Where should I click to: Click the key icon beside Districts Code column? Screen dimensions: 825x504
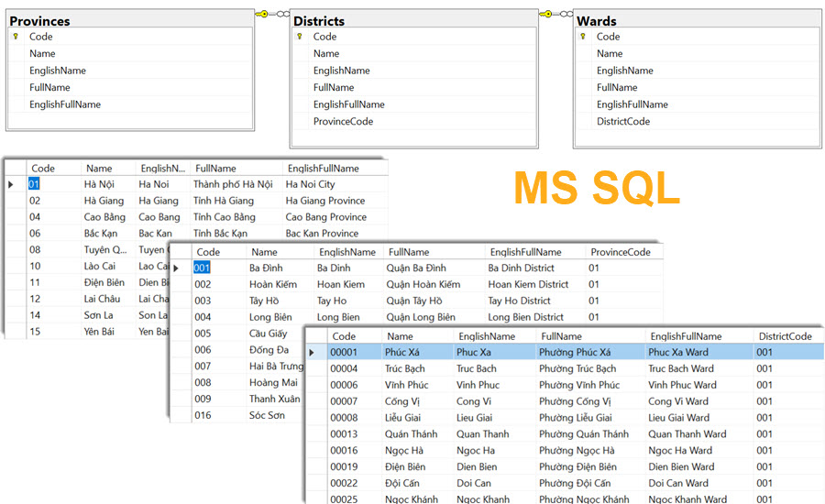click(x=300, y=37)
